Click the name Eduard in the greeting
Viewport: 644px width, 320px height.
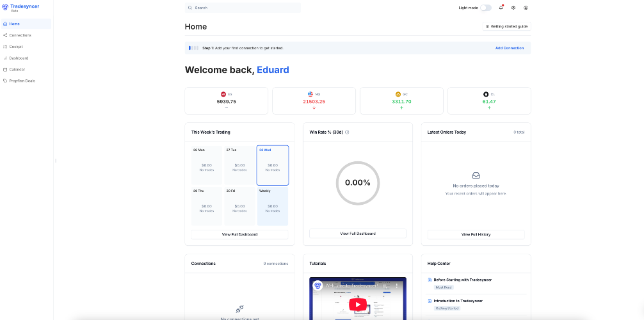(273, 70)
